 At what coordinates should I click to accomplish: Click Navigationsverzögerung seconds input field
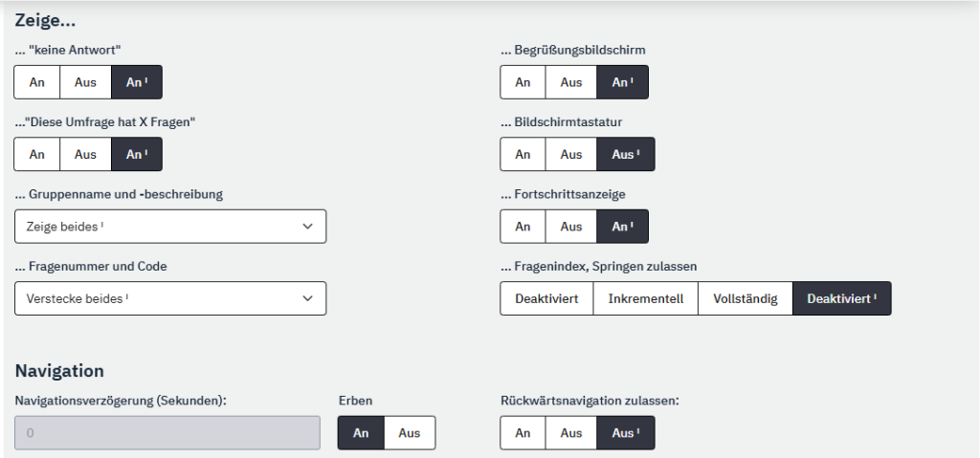click(x=167, y=433)
